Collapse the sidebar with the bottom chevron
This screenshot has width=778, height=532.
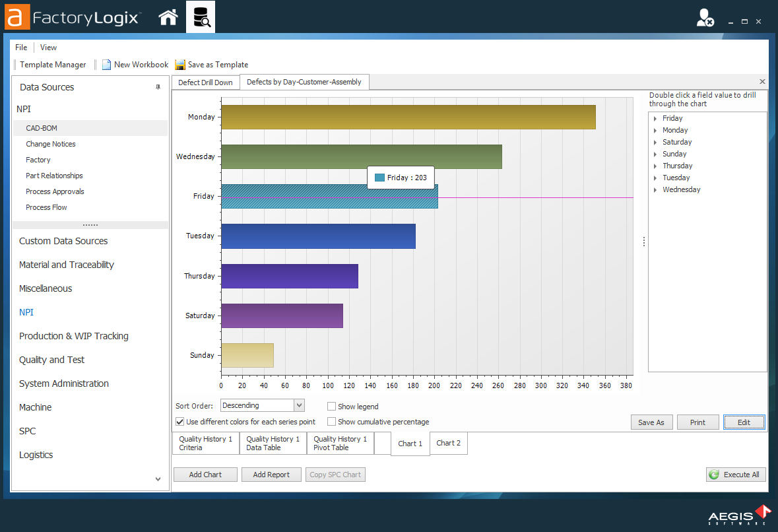[x=158, y=479]
